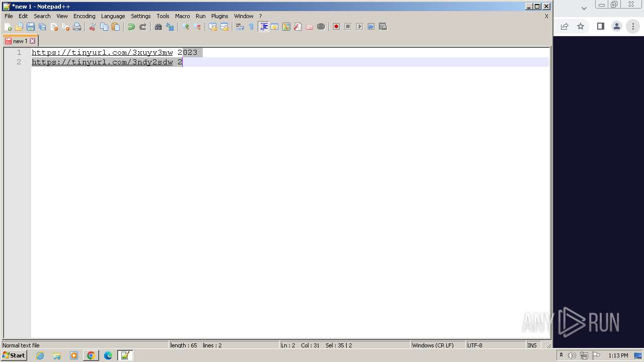Open the Edit menu
Image resolution: width=644 pixels, height=362 pixels.
point(23,16)
